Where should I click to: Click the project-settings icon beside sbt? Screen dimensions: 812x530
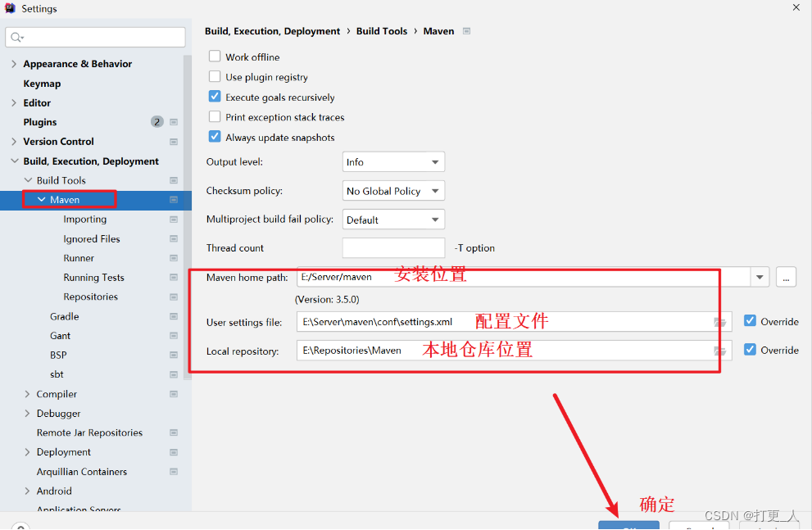tap(174, 374)
